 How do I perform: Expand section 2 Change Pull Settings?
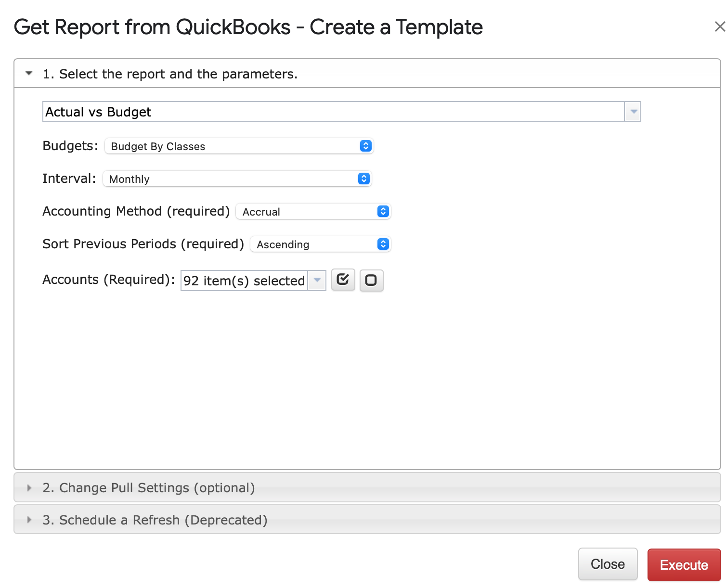(x=367, y=487)
